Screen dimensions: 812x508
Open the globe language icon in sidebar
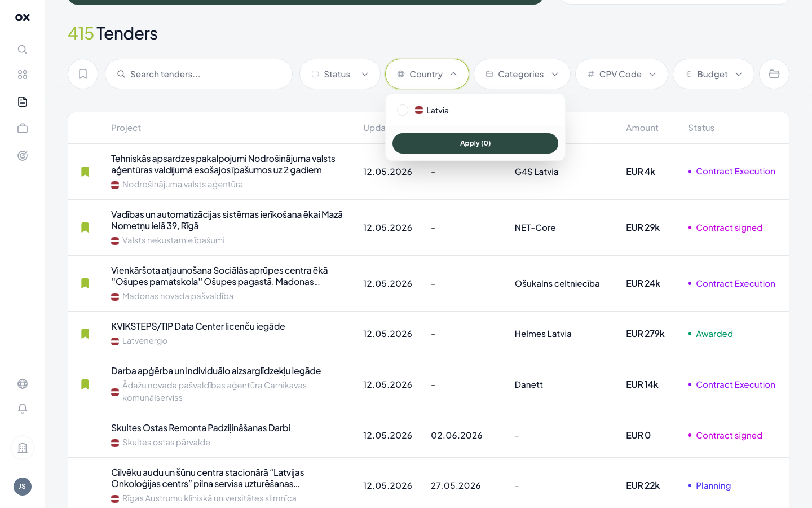(x=23, y=384)
